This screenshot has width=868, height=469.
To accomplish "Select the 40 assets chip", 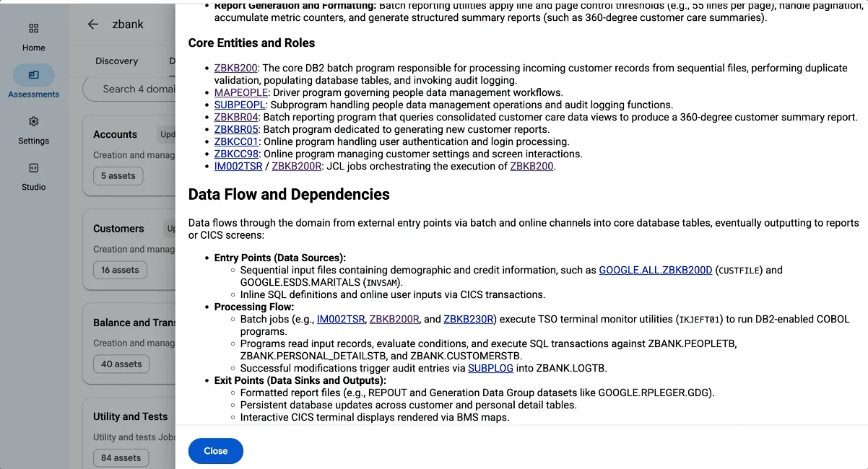I will (121, 364).
